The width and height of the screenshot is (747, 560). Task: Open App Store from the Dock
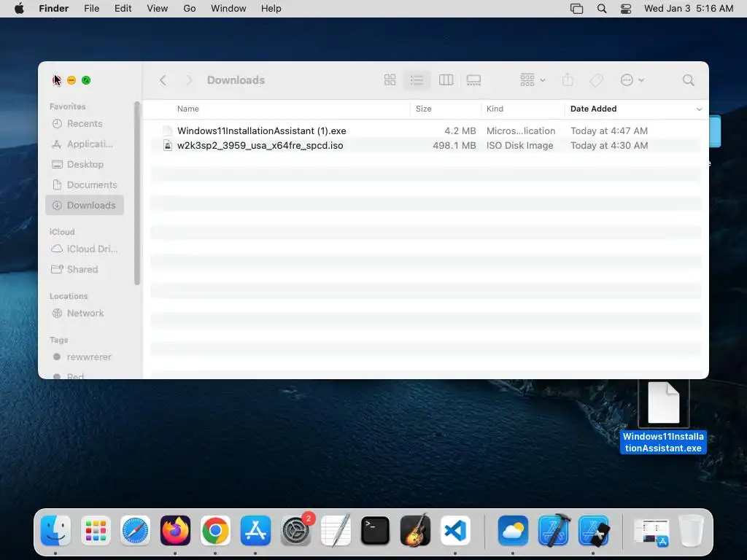coord(255,530)
